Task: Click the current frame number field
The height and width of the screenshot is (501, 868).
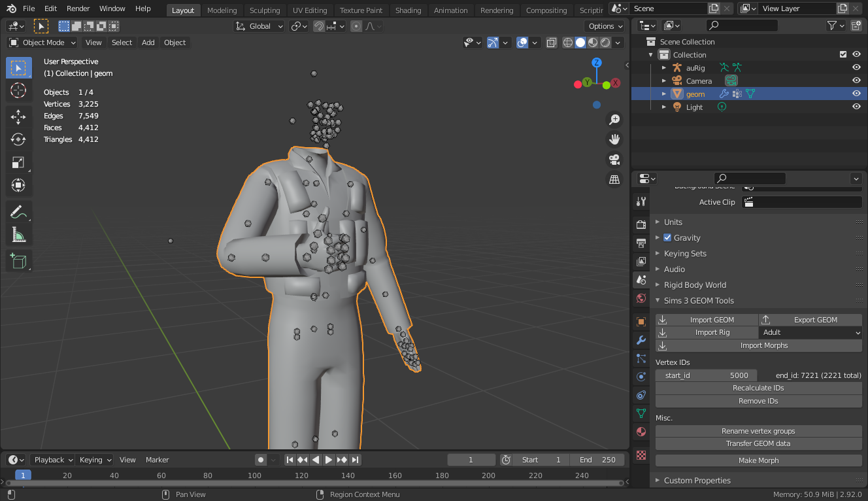Action: [x=471, y=460]
